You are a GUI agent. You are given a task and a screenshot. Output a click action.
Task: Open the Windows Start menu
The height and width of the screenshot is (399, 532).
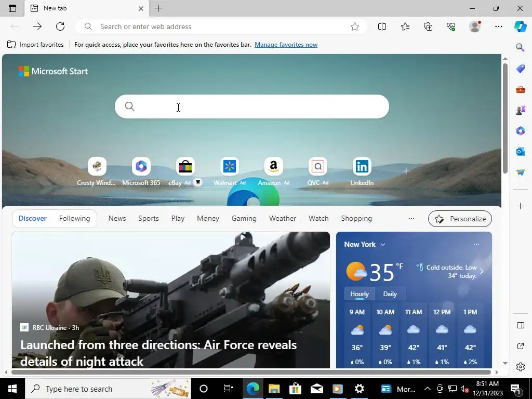point(12,389)
